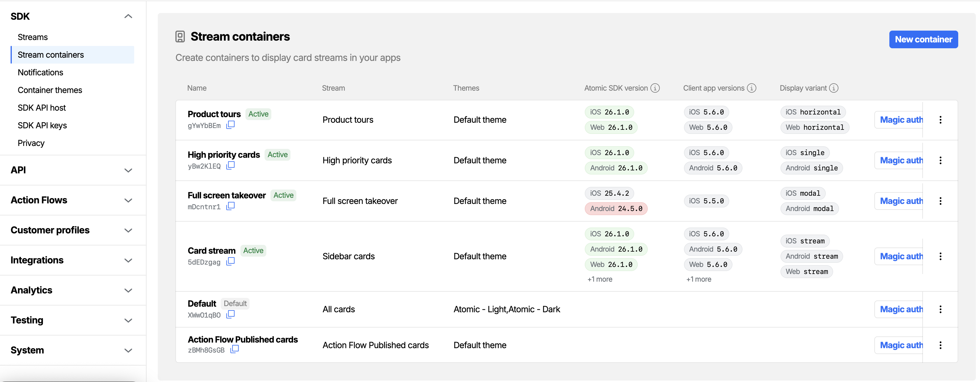Screen dimensions: 980x382
Task: Click the red Android 24.5.0 version badge
Action: pyautogui.click(x=616, y=209)
